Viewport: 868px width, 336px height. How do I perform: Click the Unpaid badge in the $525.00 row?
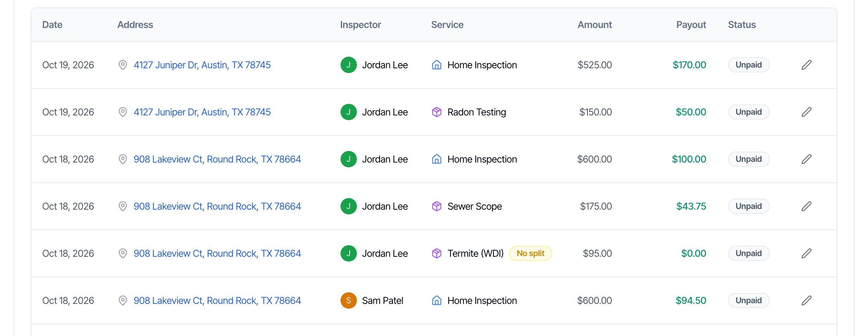point(749,65)
